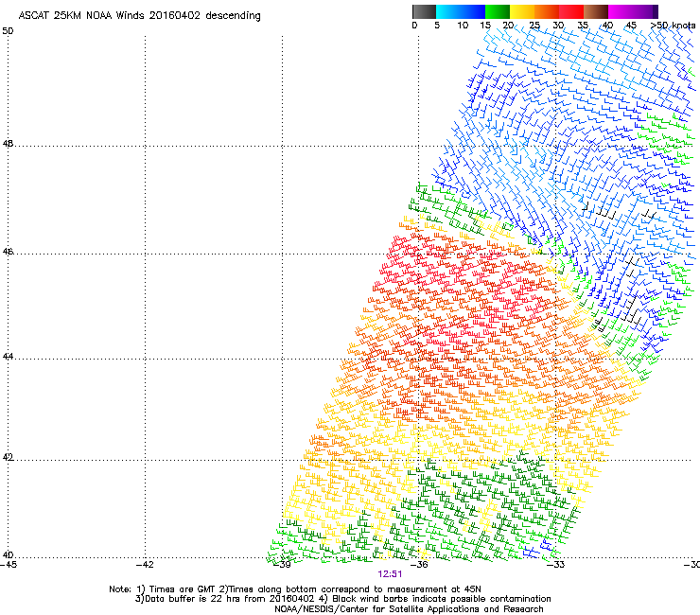Viewport: 700px width, 615px height.
Task: Click longitude label '-36' on the bottom axis
Action: (419, 565)
